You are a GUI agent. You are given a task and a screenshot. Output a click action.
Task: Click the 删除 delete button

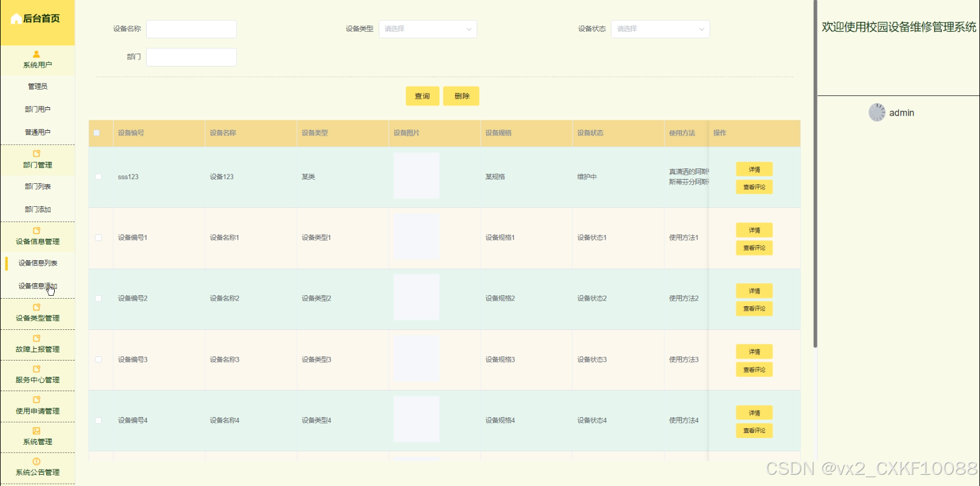(462, 96)
